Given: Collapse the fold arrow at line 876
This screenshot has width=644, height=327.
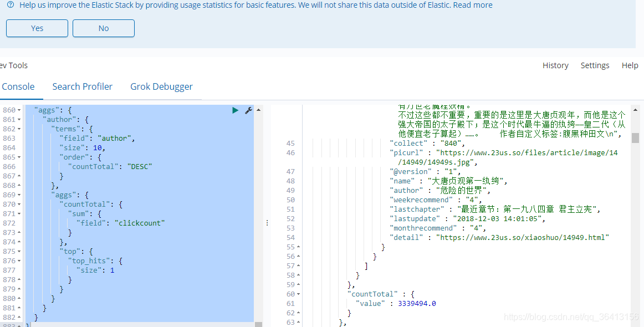Looking at the screenshot, I should (x=19, y=261).
